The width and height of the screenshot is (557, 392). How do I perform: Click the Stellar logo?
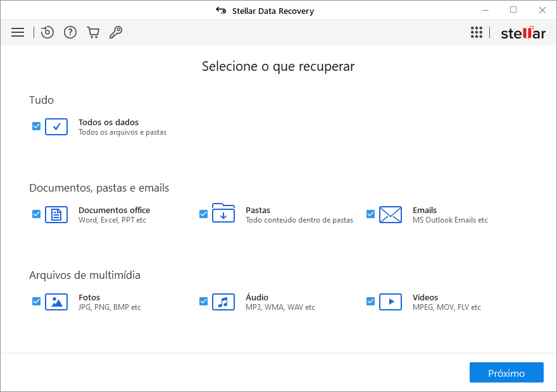(x=523, y=33)
